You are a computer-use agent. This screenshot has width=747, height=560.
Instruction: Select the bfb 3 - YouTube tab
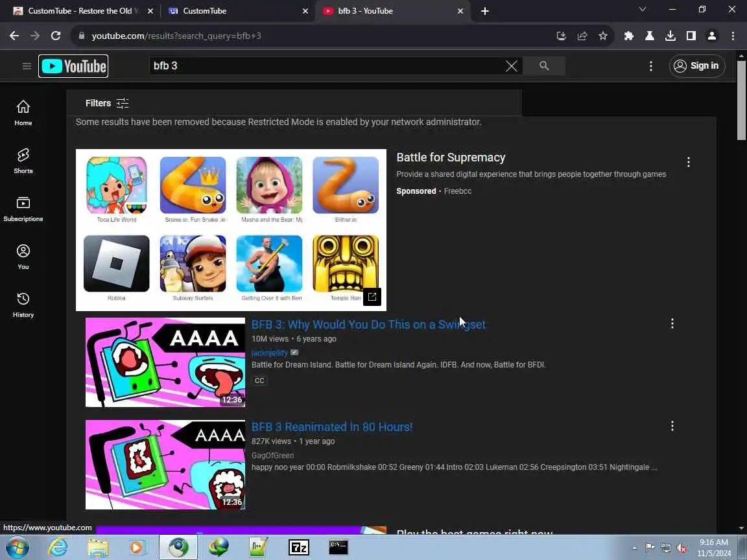392,10
